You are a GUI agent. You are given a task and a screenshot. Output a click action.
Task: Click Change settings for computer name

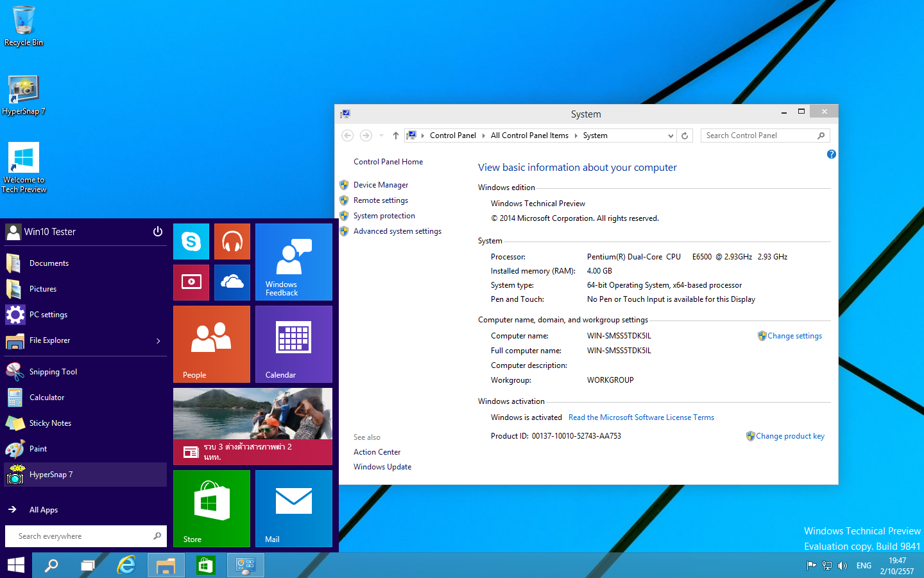click(794, 336)
